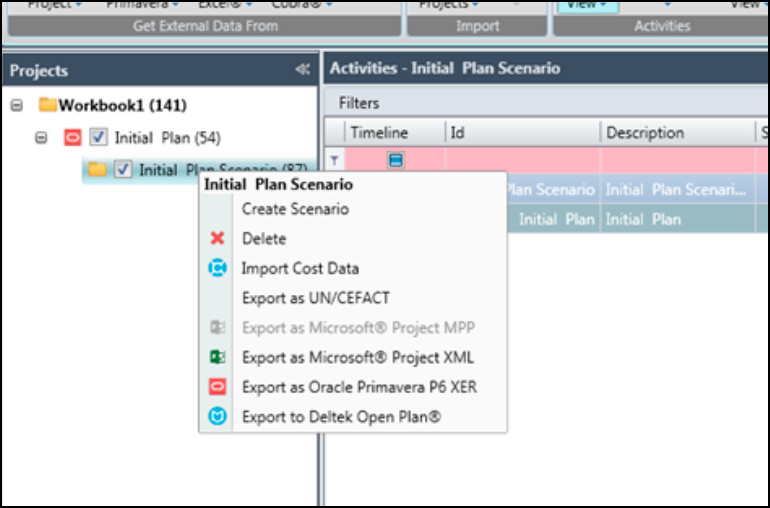770x508 pixels.
Task: Click Id cell reading Plan Scenario
Action: 553,189
